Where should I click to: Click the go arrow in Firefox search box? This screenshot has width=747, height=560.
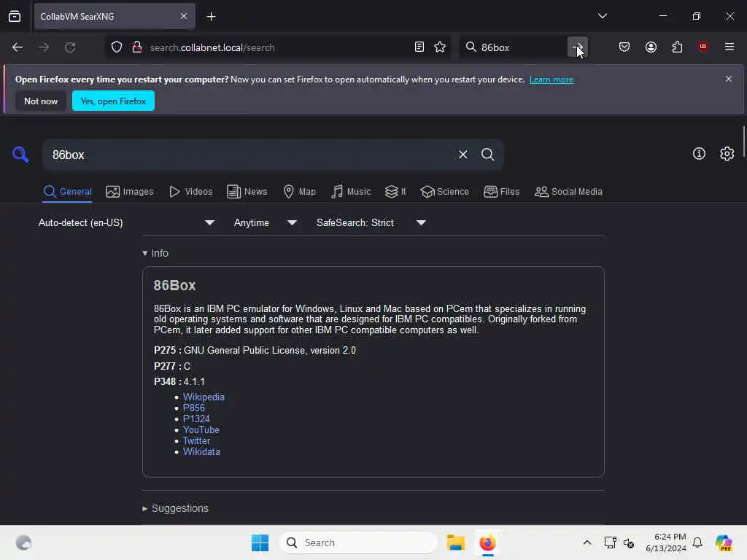coord(578,47)
